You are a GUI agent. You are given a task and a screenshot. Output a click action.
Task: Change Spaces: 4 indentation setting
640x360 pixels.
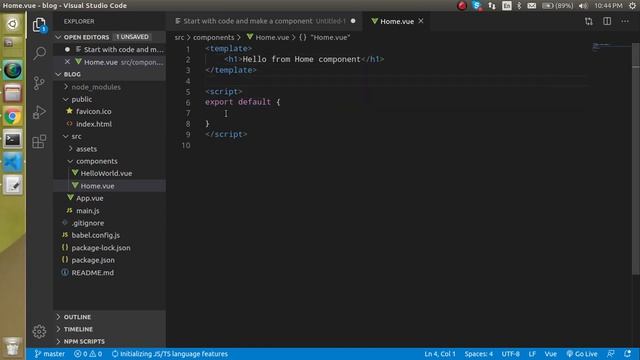click(x=479, y=354)
